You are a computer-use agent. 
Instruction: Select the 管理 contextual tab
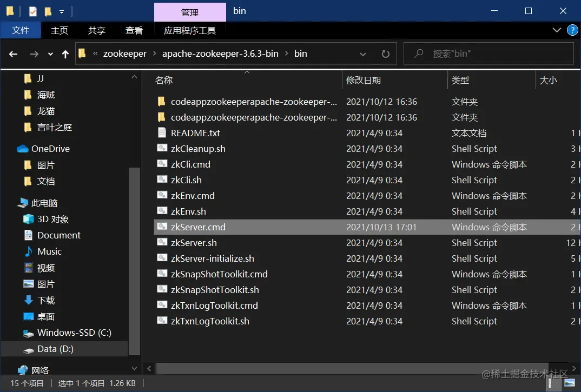point(190,12)
